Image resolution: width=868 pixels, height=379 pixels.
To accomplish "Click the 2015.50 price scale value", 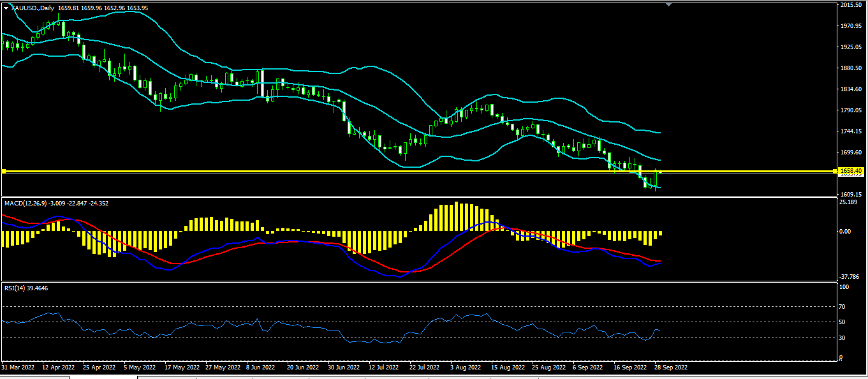I will [x=852, y=5].
